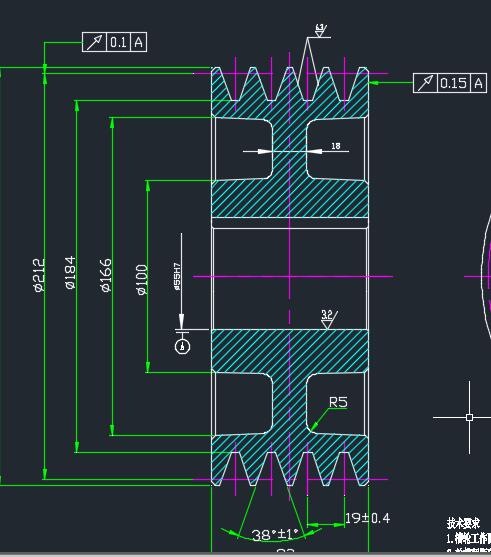Image resolution: width=491 pixels, height=557 pixels.
Task: Select the 3.2 surface roughness symbol on bore
Action: 329,319
